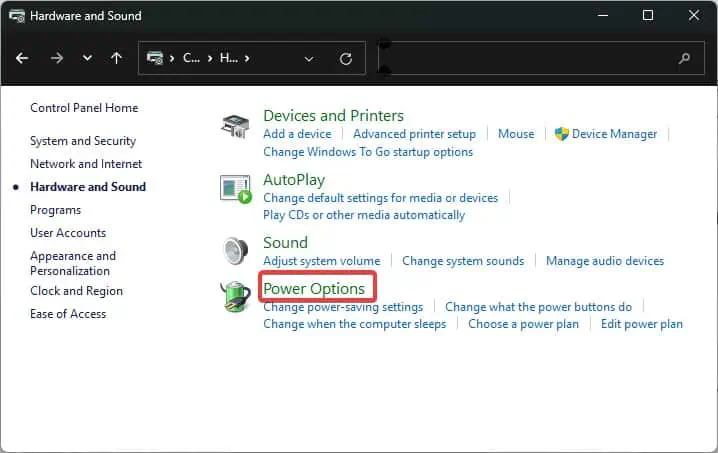Expand the chevron between 'C...' and 'H...'
This screenshot has height=453, width=718.
[210, 58]
